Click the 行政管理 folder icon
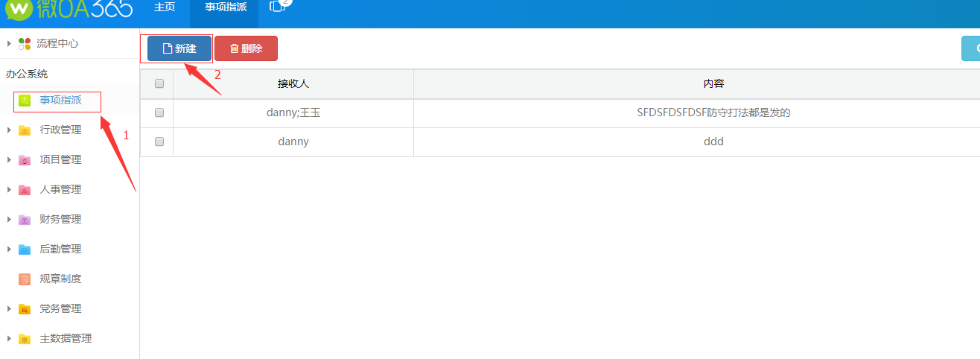Screen dimensions: 980x359 [x=25, y=130]
